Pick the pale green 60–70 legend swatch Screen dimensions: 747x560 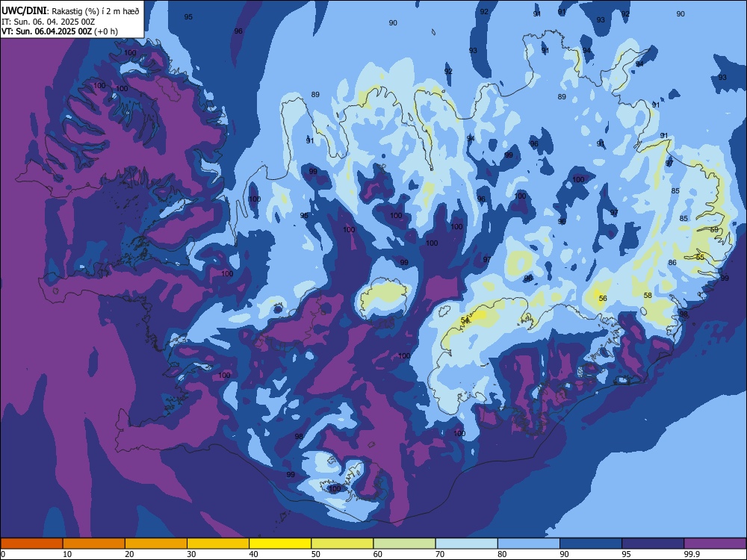(404, 544)
